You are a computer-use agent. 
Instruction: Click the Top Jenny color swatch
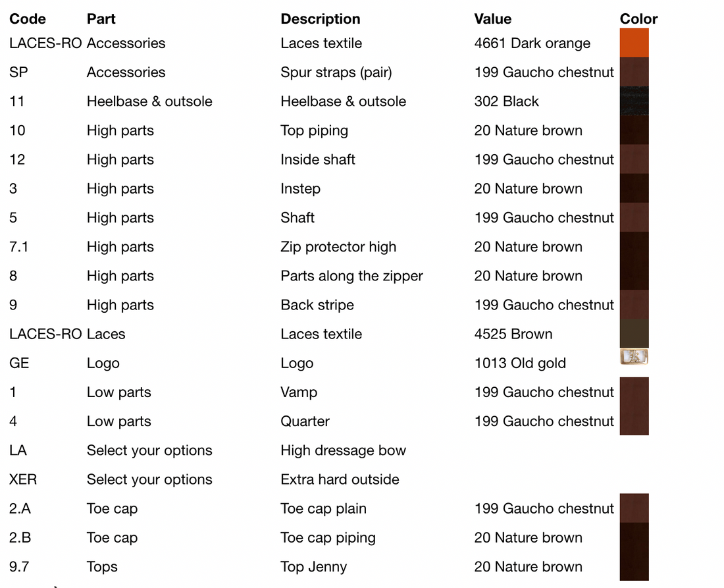634,566
